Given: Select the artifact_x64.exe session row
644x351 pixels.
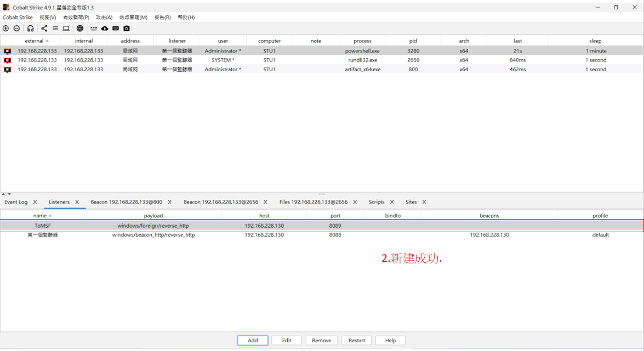Looking at the screenshot, I should coord(322,70).
